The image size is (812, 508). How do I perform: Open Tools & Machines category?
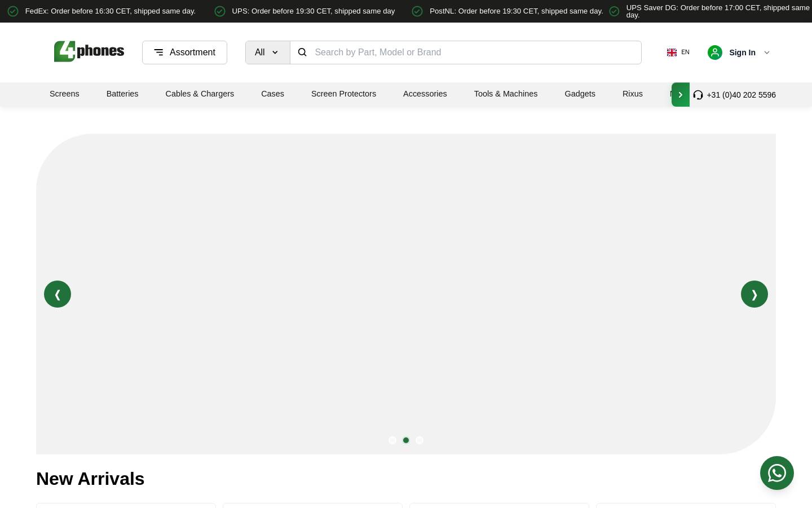pos(506,94)
